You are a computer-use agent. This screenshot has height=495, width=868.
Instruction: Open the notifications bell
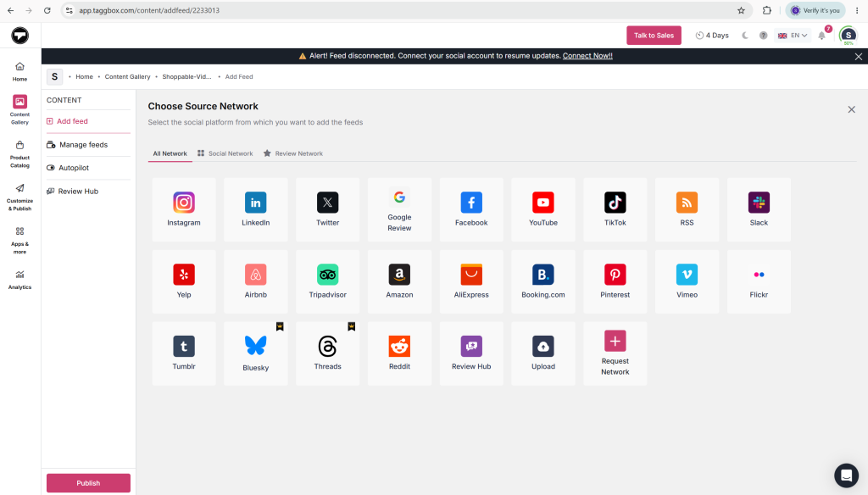click(822, 36)
